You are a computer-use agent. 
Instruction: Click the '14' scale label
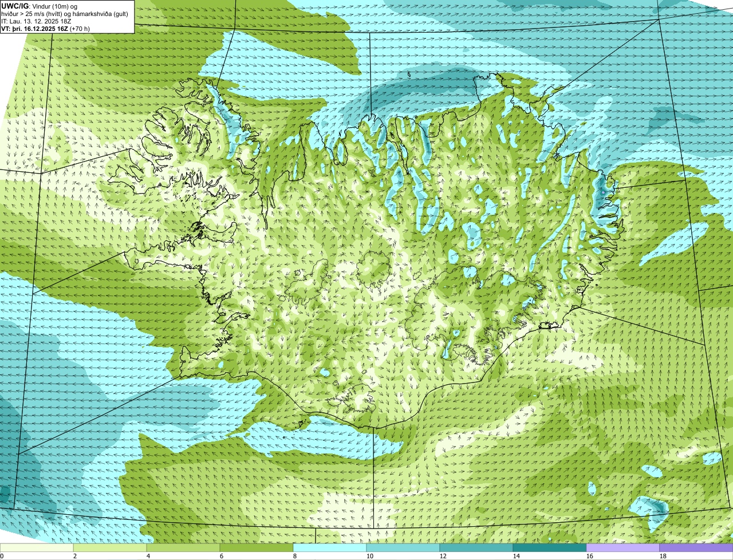pos(517,556)
